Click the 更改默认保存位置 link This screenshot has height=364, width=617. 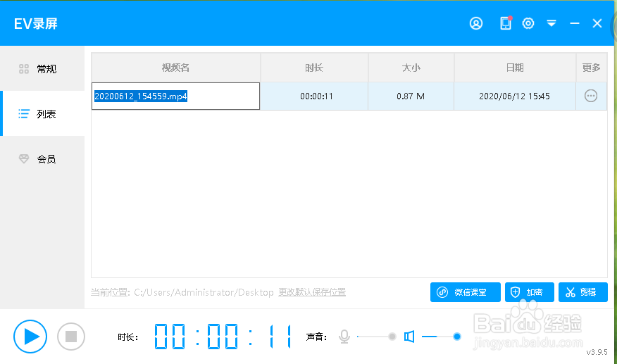(x=312, y=292)
